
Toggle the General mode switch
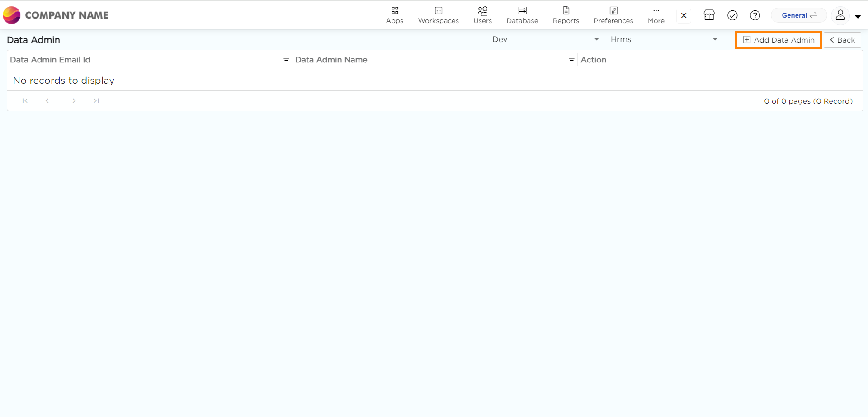(x=799, y=15)
